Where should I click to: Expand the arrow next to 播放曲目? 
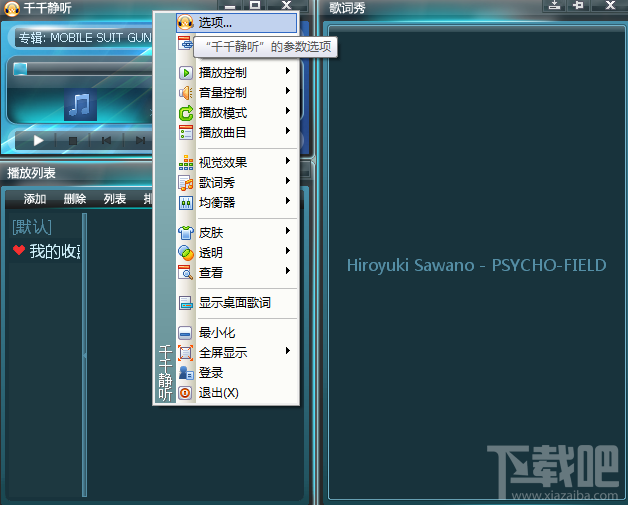pyautogui.click(x=288, y=131)
